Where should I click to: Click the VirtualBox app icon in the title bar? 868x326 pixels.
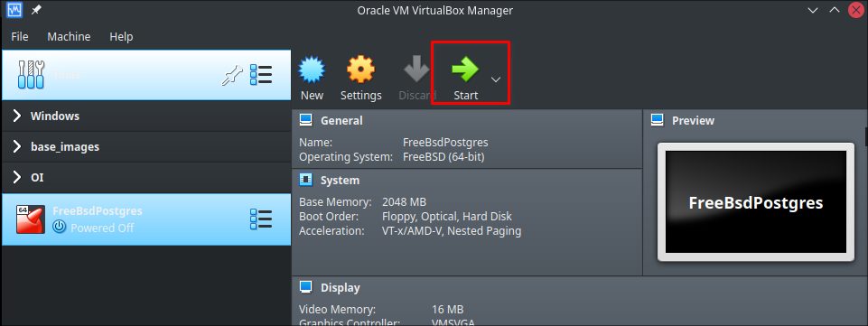14,10
